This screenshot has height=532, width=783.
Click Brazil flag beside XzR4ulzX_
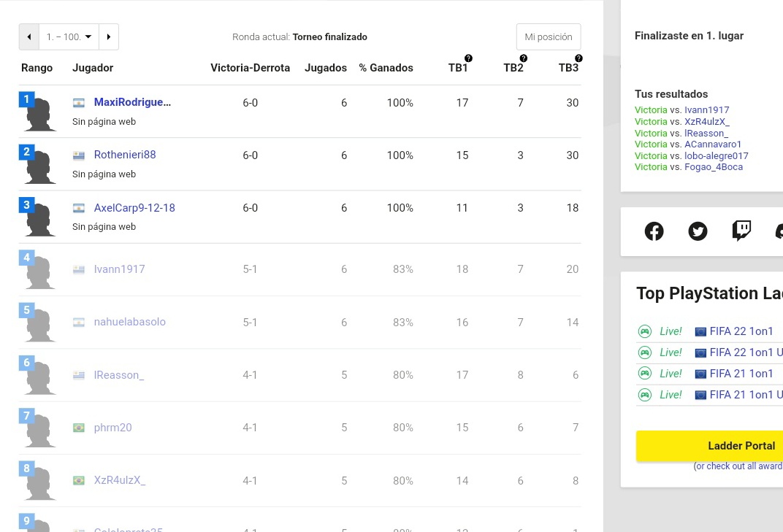tap(79, 481)
